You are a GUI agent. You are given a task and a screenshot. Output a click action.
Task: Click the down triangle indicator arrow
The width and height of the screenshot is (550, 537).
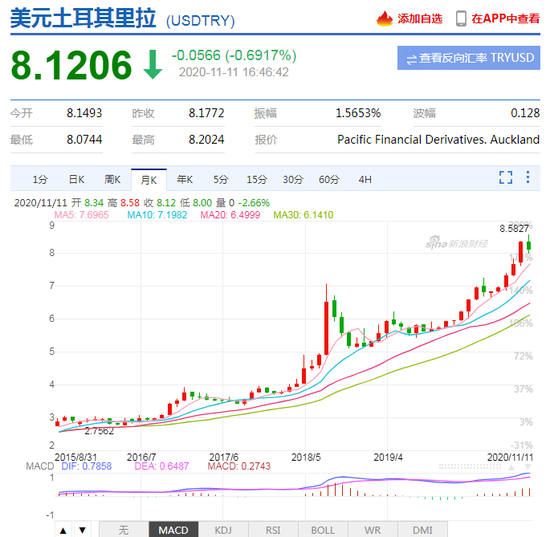(x=82, y=530)
